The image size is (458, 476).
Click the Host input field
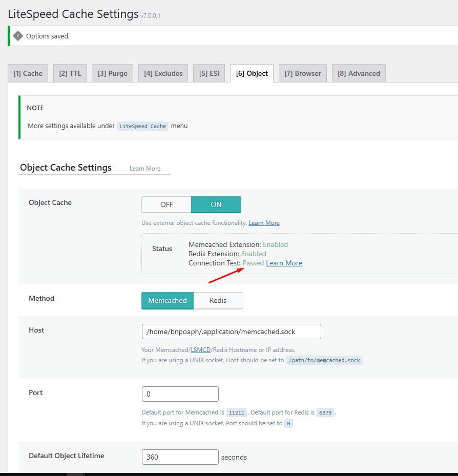pos(231,332)
